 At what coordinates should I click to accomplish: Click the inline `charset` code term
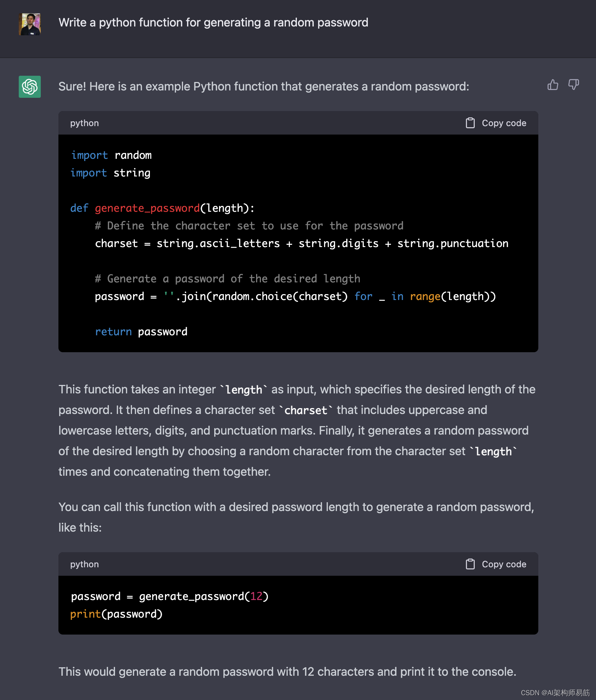coord(306,410)
